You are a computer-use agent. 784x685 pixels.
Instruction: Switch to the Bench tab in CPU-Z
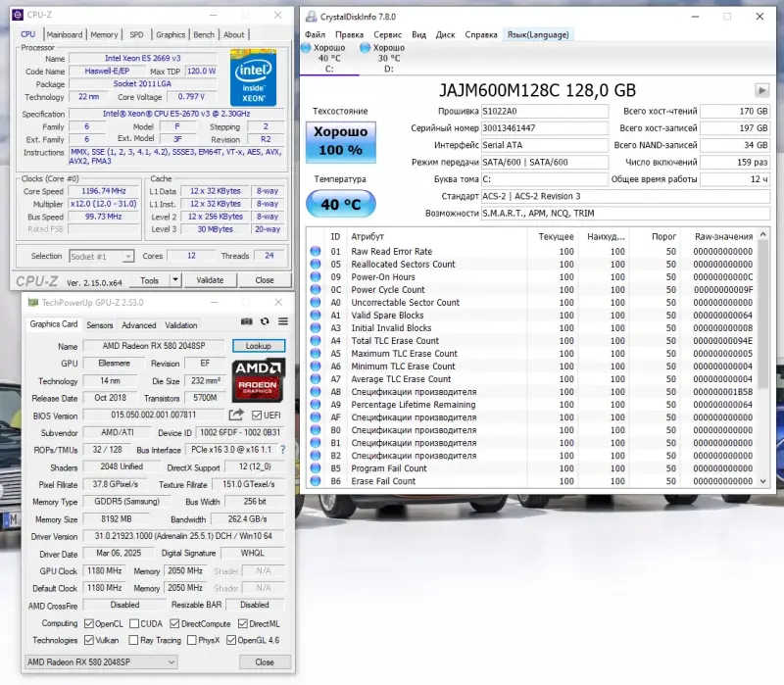click(204, 34)
